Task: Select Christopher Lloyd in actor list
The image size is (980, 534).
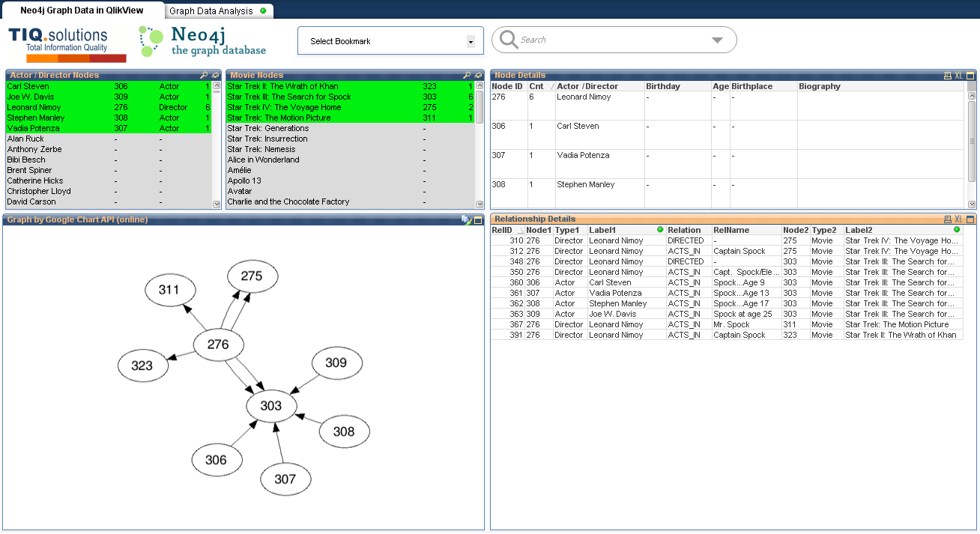Action: (109, 191)
